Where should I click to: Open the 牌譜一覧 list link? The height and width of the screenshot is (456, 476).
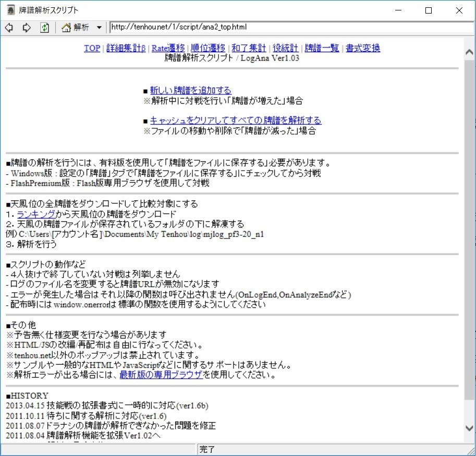pos(322,48)
